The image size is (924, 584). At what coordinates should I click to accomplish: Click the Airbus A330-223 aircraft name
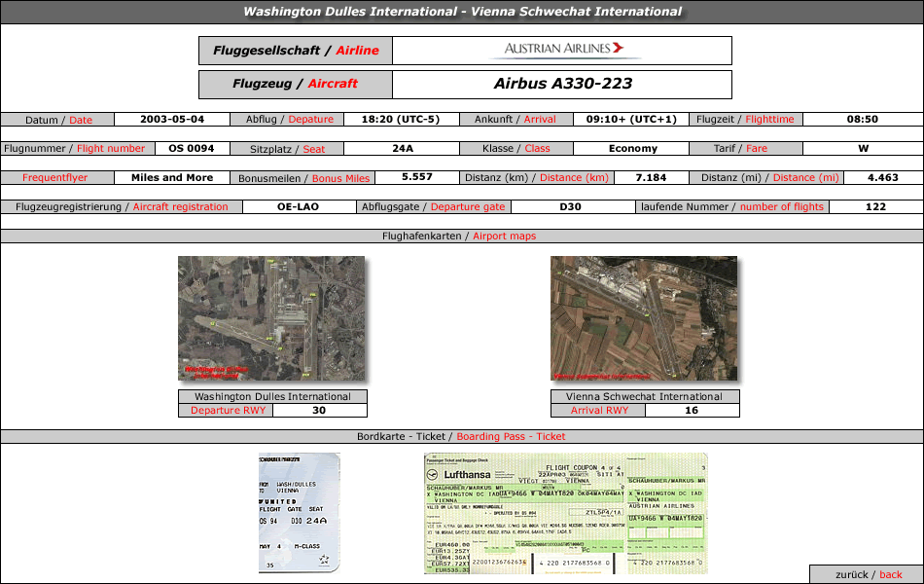562,84
